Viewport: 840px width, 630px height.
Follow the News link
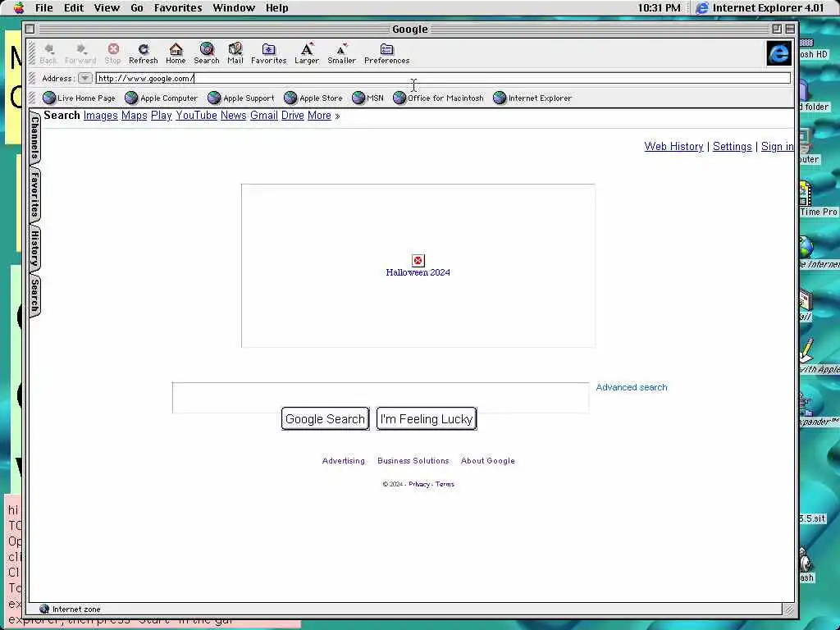(234, 115)
